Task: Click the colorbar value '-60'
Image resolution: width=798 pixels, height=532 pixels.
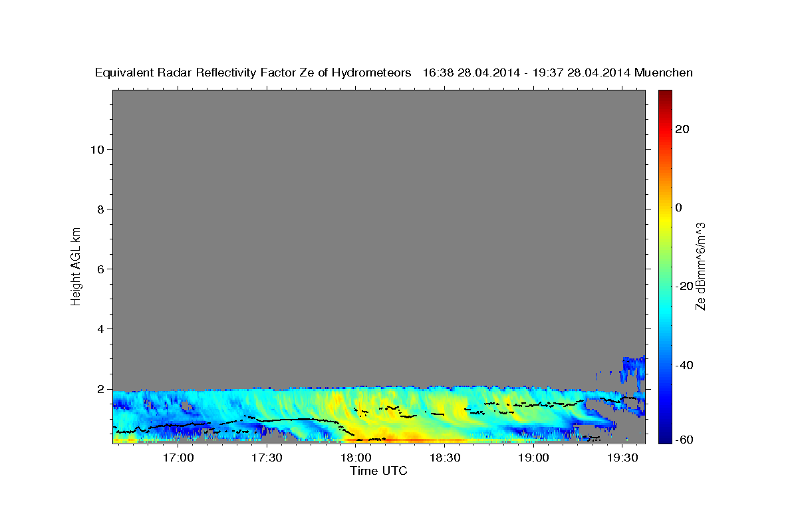Action: (685, 439)
